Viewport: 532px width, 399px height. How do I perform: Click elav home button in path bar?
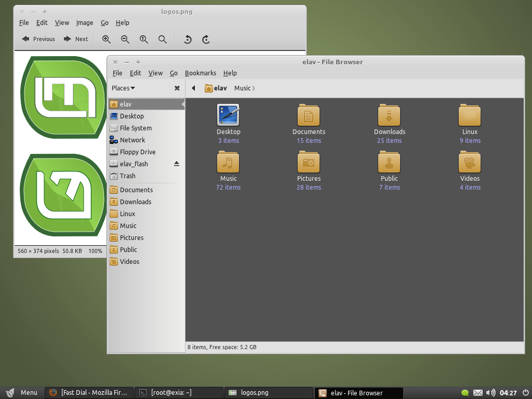pyautogui.click(x=216, y=88)
